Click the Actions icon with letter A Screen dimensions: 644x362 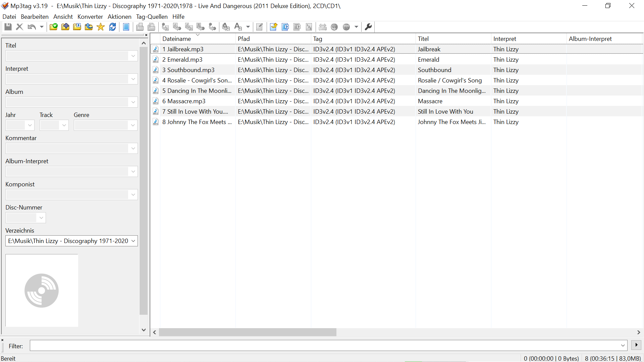click(226, 27)
